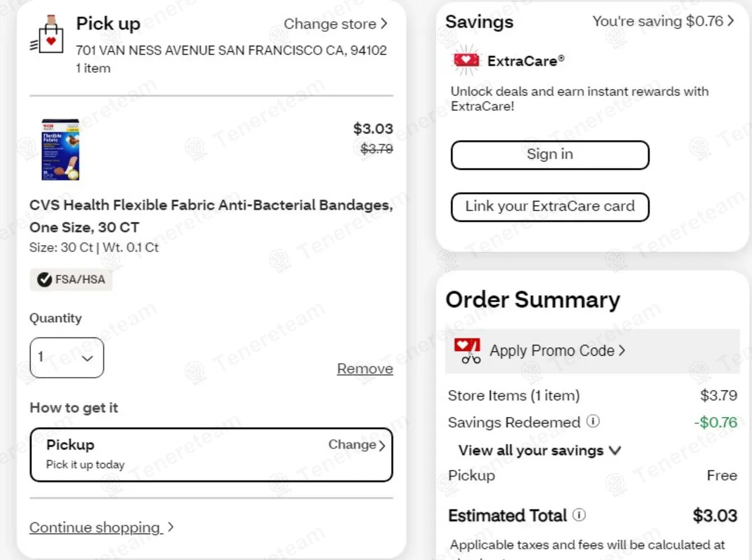
Task: Click the pickup shopping bag icon
Action: (48, 35)
